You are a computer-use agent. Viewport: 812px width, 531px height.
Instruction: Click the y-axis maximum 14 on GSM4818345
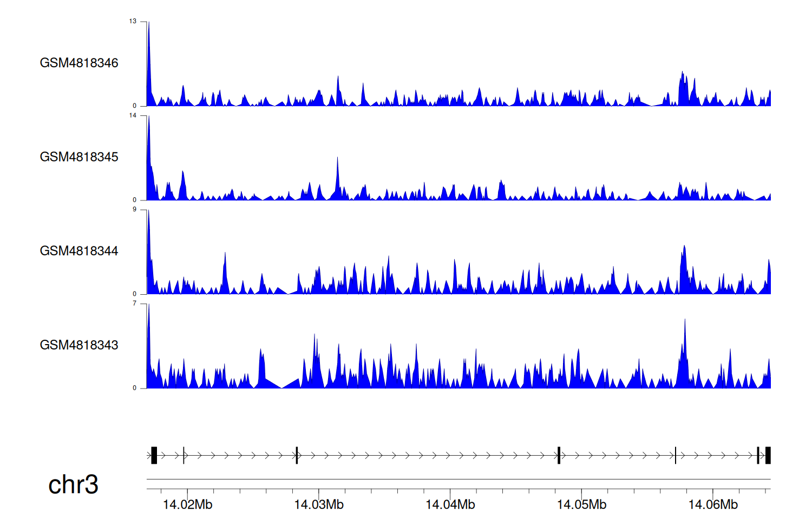click(133, 115)
